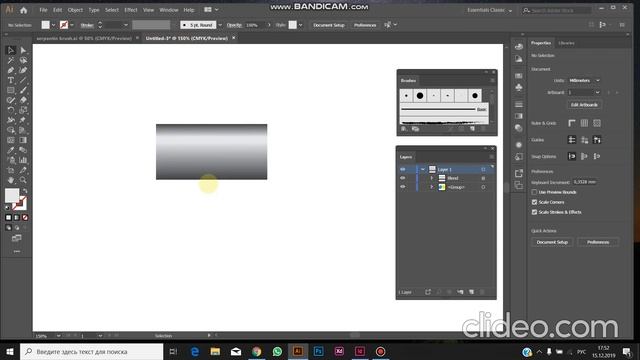Screen dimensions: 640x360
Task: Select the Rectangle tool
Action: click(11, 90)
